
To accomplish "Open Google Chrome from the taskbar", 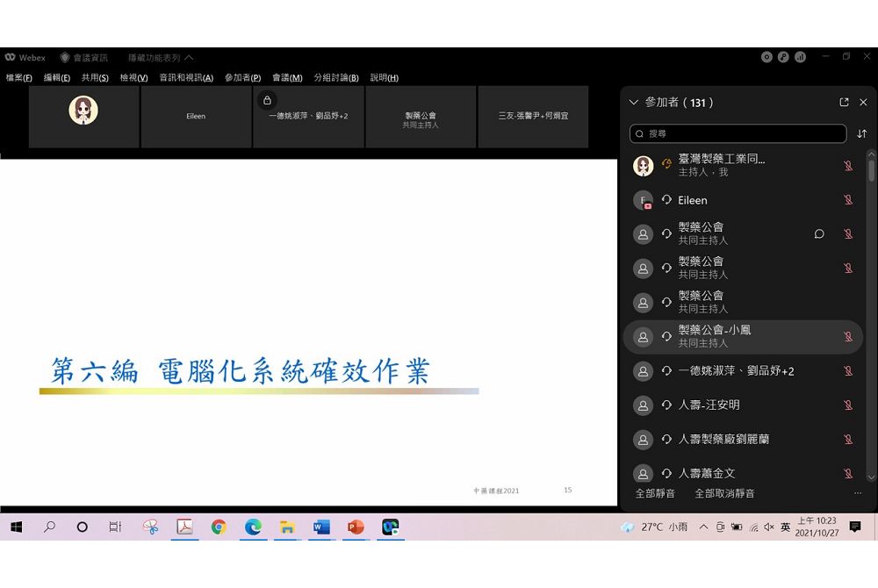I will 219,527.
